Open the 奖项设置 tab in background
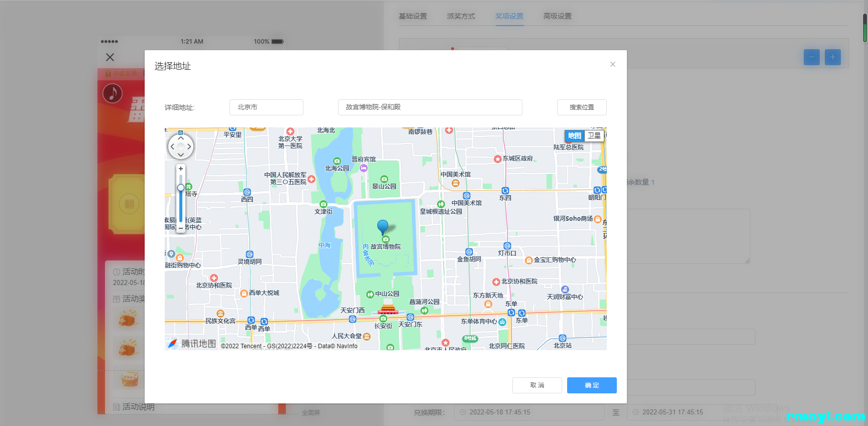 point(509,16)
